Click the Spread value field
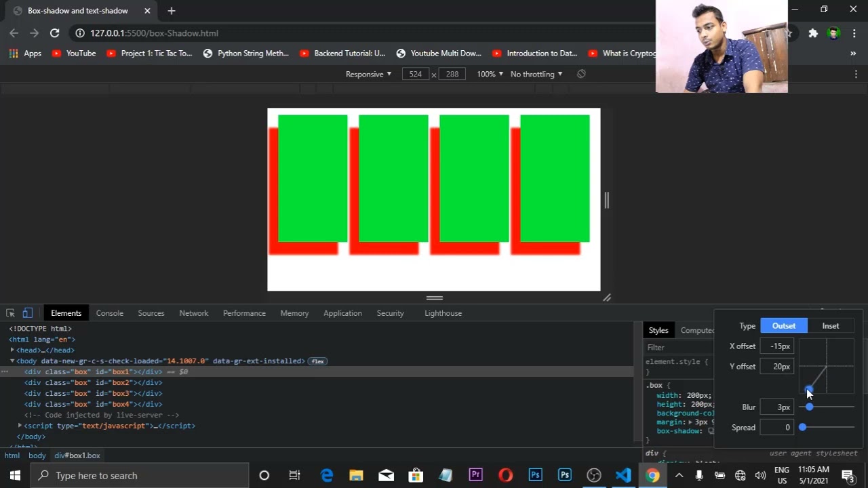 tap(777, 428)
